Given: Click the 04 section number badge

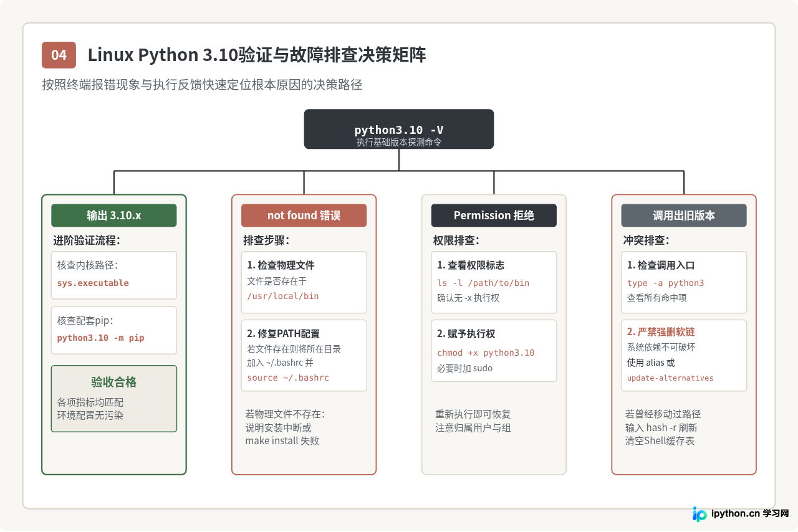Looking at the screenshot, I should [59, 55].
